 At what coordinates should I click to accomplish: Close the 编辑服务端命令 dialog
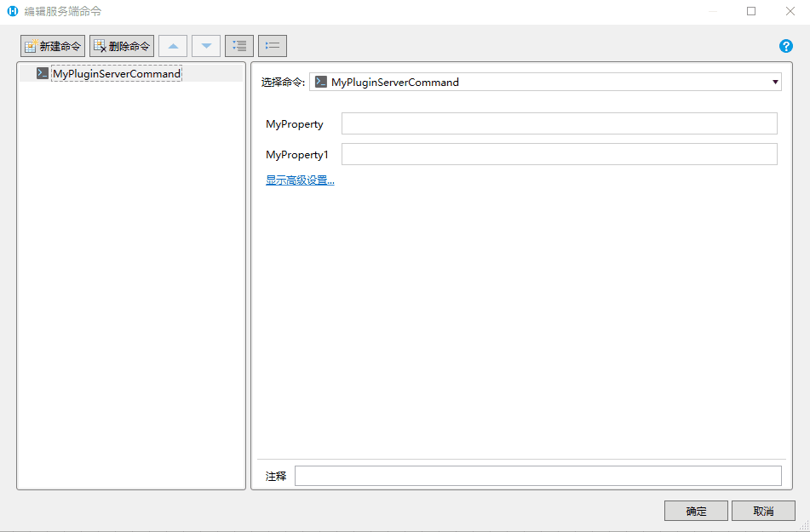pos(790,11)
